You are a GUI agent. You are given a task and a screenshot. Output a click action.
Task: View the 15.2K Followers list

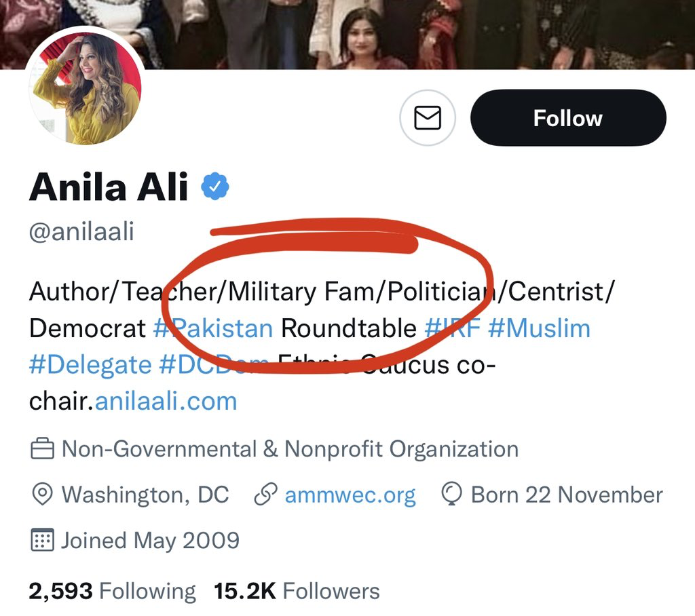point(297,591)
